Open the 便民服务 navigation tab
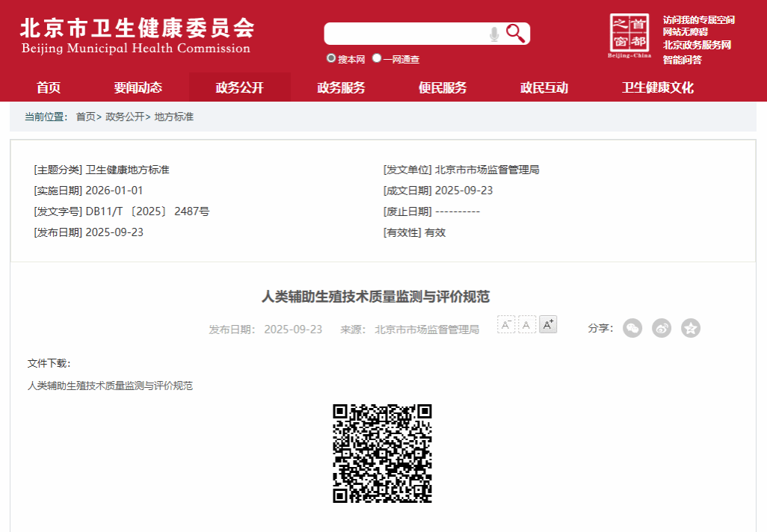The image size is (767, 532). tap(443, 87)
